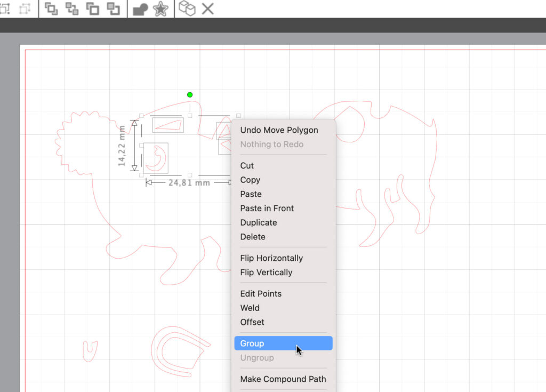
Task: Select Edit Points in the context menu
Action: 261,293
